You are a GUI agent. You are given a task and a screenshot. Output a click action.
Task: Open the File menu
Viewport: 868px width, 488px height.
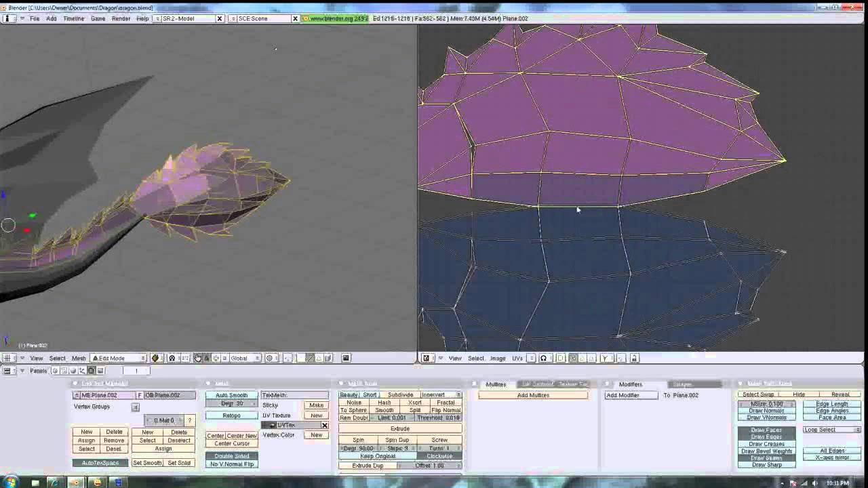(x=34, y=18)
